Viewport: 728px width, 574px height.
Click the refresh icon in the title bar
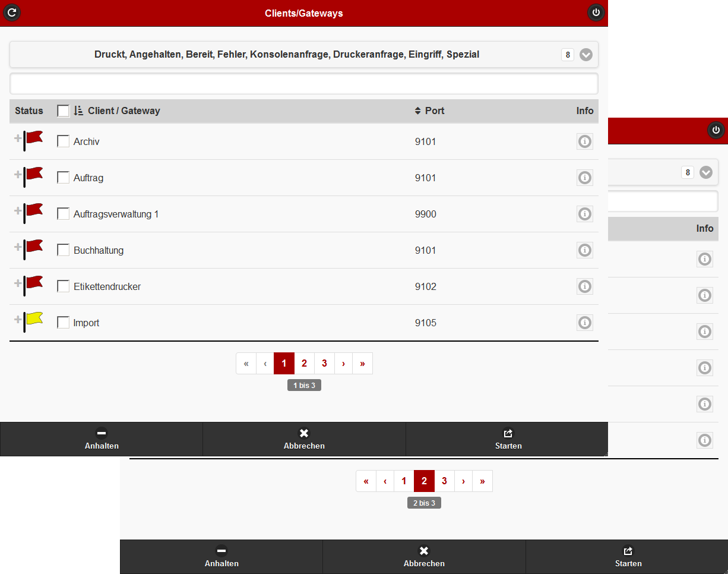pyautogui.click(x=12, y=12)
